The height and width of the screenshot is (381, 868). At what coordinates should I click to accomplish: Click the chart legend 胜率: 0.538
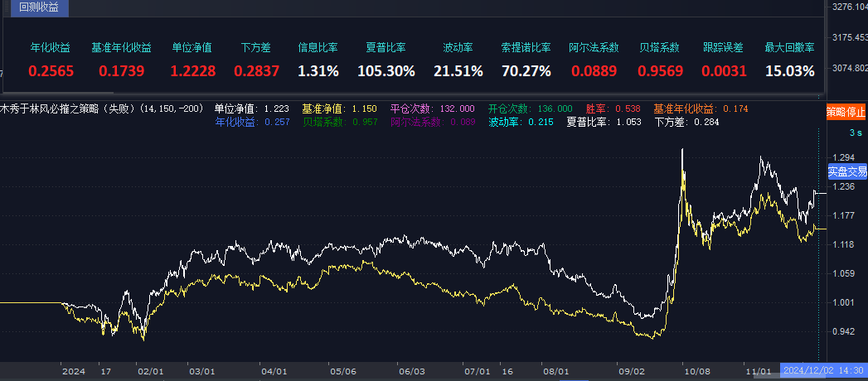click(613, 109)
